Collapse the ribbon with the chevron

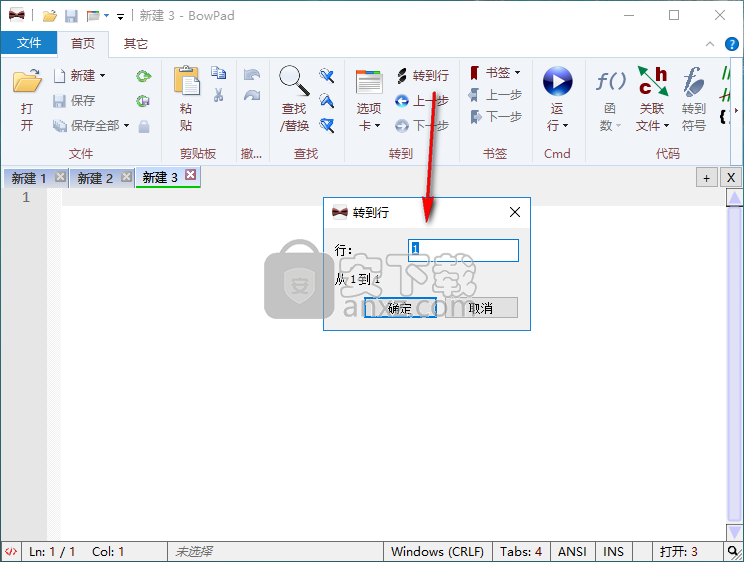click(710, 44)
